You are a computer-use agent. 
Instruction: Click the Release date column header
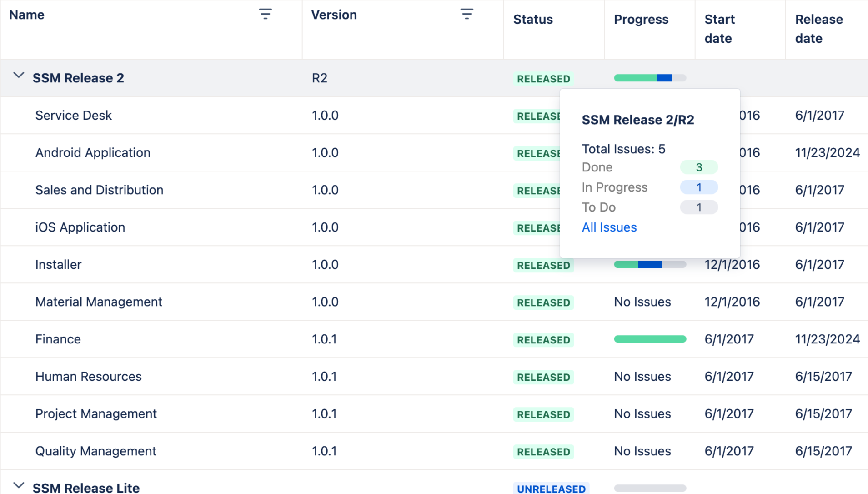pyautogui.click(x=818, y=29)
